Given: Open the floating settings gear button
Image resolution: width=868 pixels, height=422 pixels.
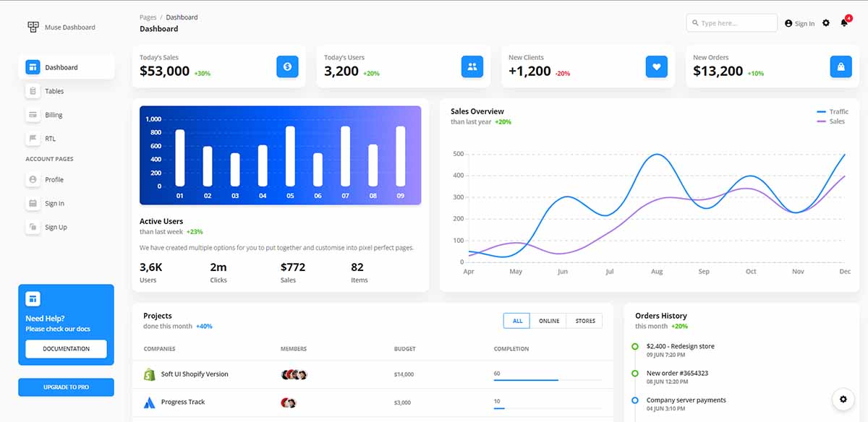Looking at the screenshot, I should pos(843,399).
